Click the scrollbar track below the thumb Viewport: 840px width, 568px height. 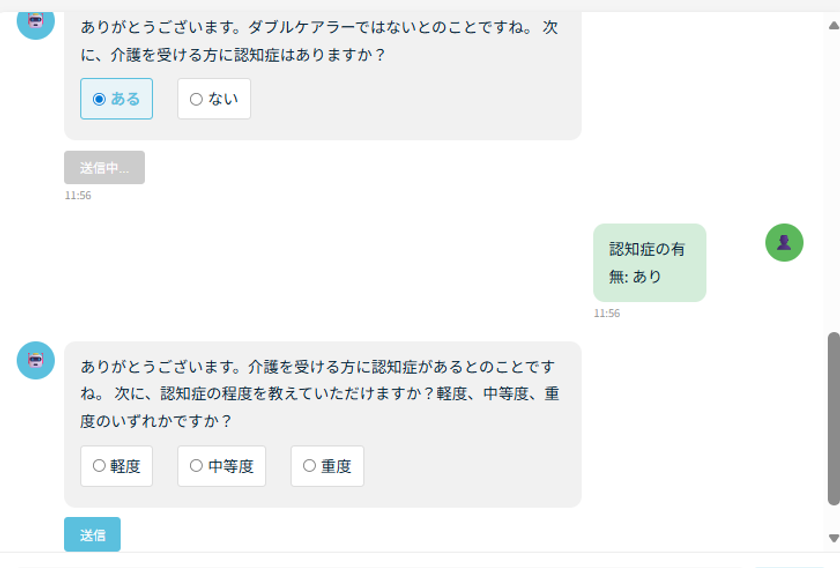[833, 518]
